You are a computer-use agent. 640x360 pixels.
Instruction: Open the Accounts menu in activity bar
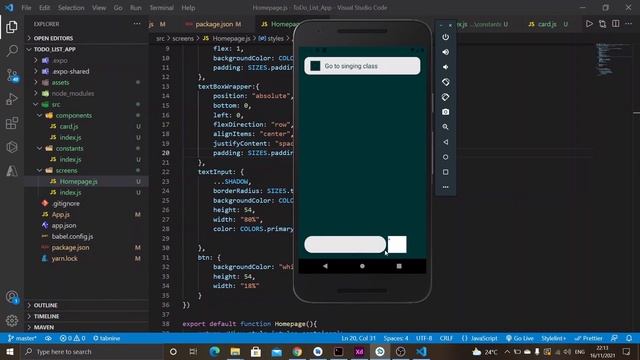pos(12,297)
